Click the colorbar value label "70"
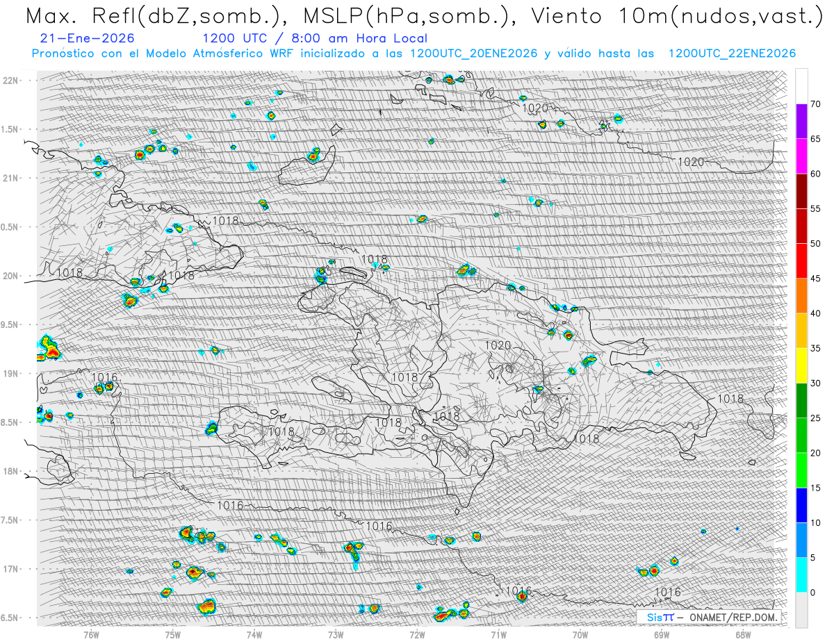Image resolution: width=834 pixels, height=644 pixels. coord(816,104)
